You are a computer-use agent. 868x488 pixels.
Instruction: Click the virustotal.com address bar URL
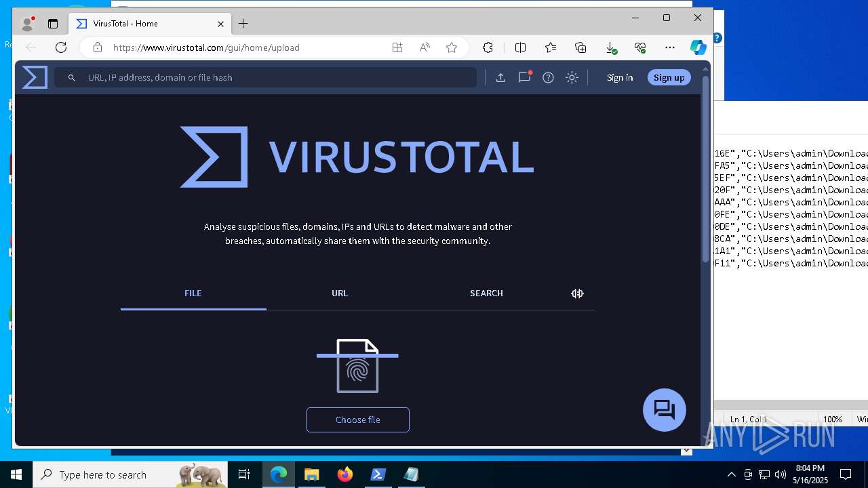(206, 47)
